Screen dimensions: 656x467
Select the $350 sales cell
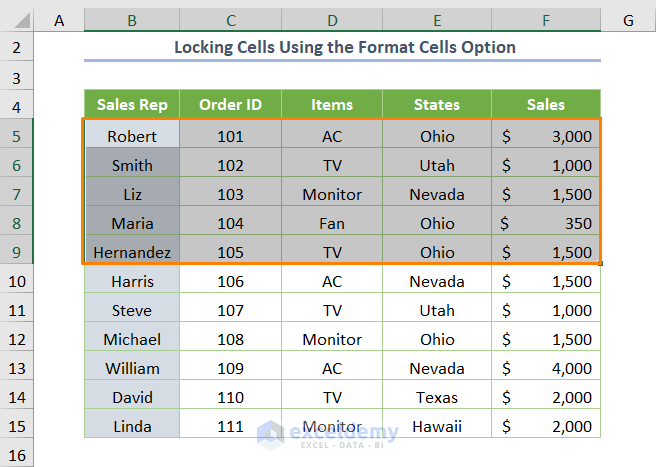(546, 224)
